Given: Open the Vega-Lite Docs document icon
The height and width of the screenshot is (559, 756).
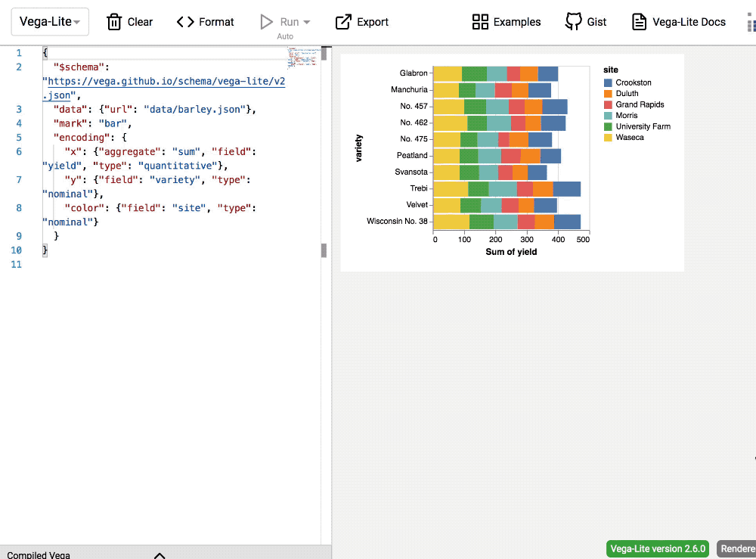Looking at the screenshot, I should pyautogui.click(x=640, y=22).
